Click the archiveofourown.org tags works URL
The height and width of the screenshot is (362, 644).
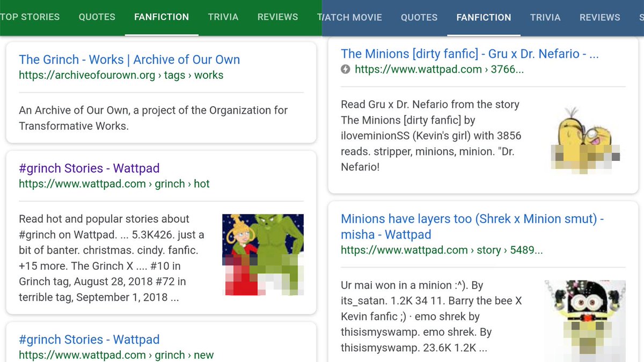(x=121, y=75)
